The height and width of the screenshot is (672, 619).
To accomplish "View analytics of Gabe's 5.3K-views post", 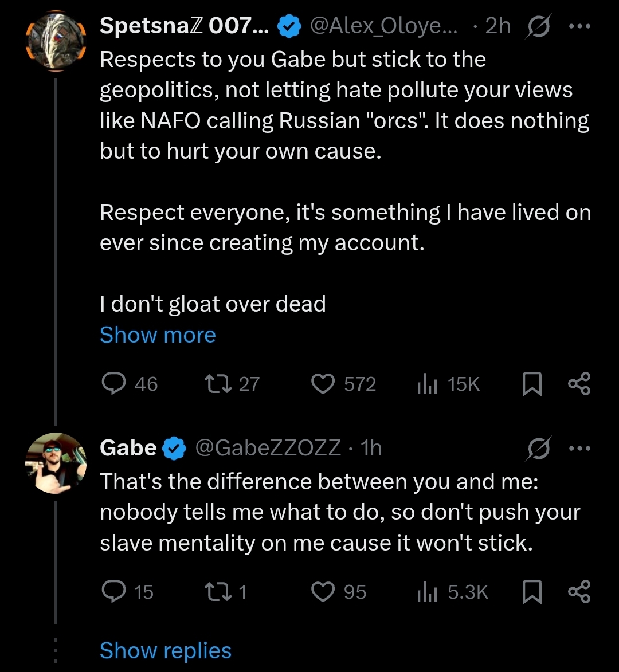I will click(427, 591).
